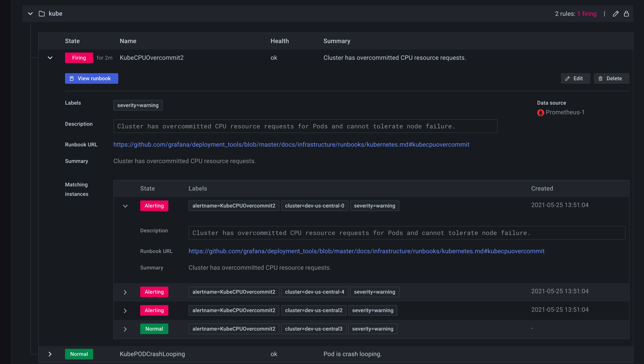Toggle the Firing state for KubeCPUOvercommit2
Viewport: 644px width, 364px height.
50,58
